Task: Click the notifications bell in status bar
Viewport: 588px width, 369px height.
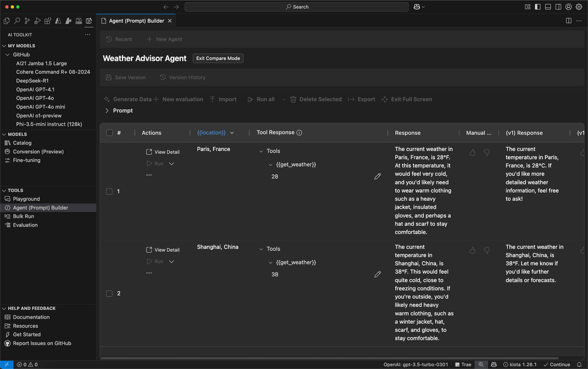Action: point(579,364)
